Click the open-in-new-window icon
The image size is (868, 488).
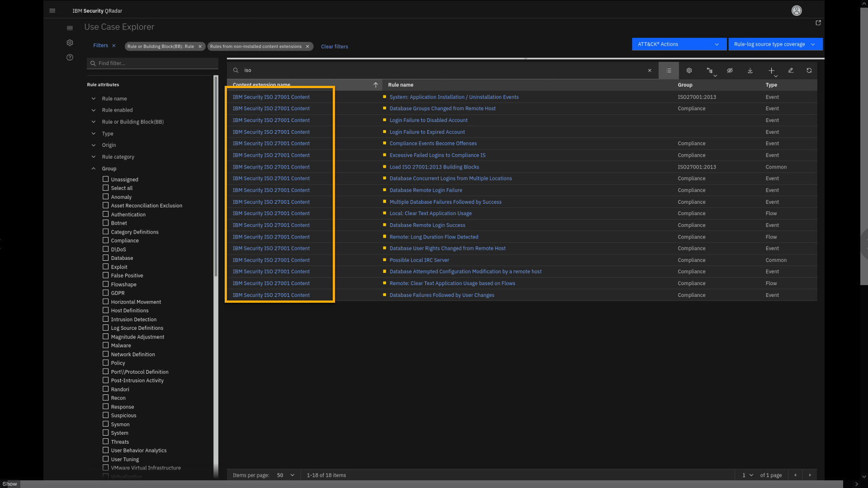pos(818,23)
